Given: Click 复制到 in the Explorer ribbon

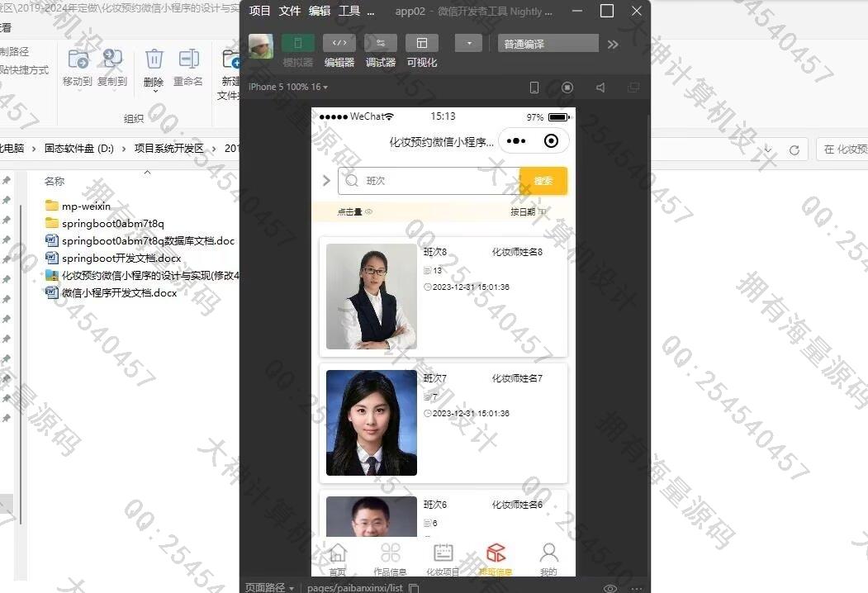Looking at the screenshot, I should coord(112,68).
